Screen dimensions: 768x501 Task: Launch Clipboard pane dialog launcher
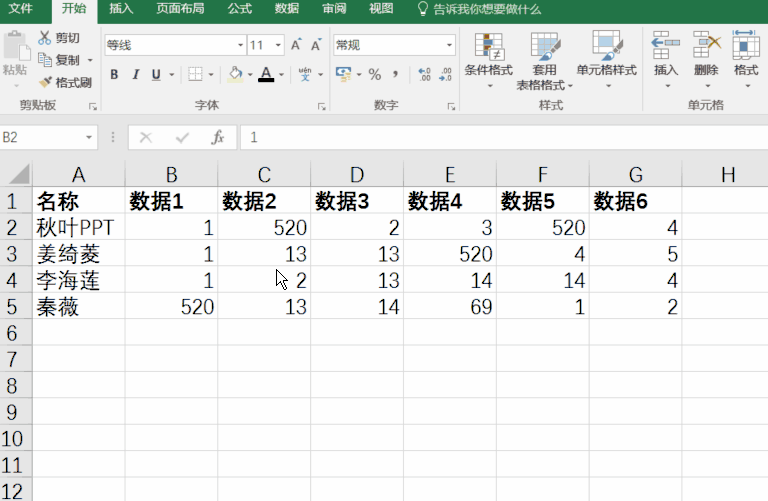click(93, 106)
